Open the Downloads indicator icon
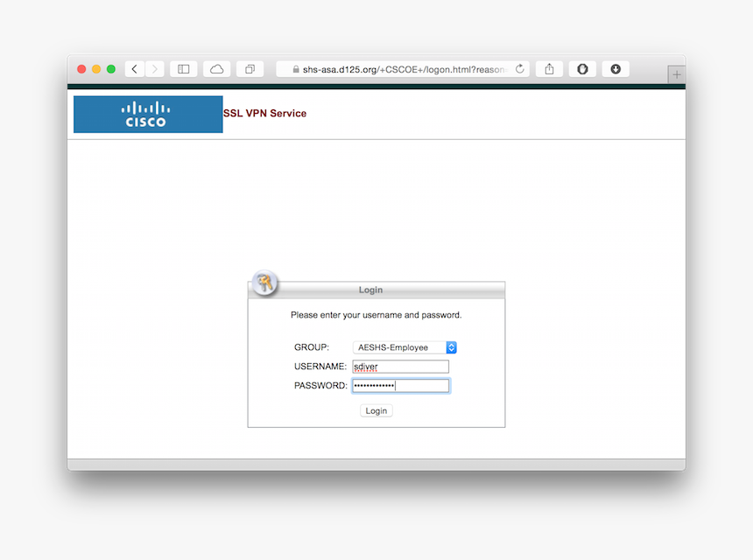753x560 pixels. 616,68
